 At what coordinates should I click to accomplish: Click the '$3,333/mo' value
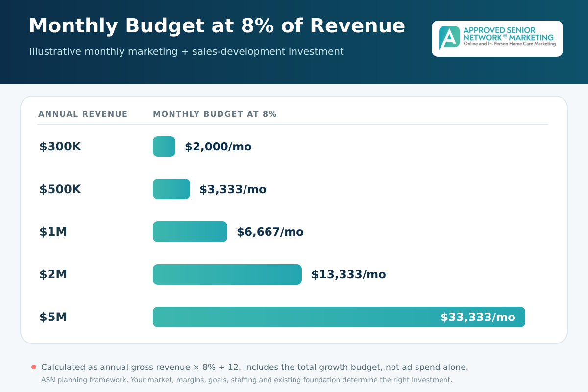tap(233, 189)
